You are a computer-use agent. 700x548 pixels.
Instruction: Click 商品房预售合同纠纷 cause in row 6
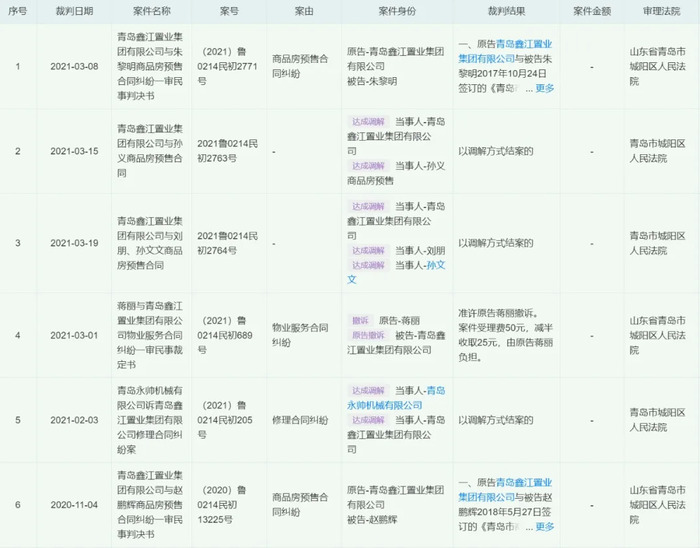[x=300, y=505]
